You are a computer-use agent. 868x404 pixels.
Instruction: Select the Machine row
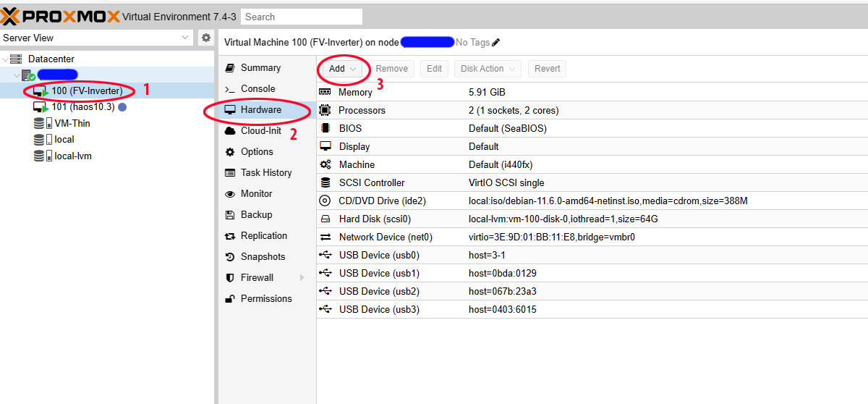[592, 165]
